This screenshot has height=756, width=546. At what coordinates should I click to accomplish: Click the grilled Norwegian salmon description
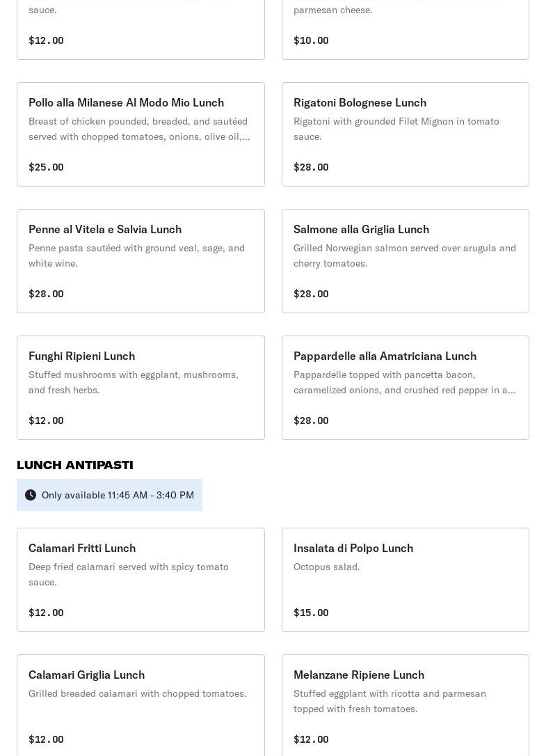[x=405, y=255]
